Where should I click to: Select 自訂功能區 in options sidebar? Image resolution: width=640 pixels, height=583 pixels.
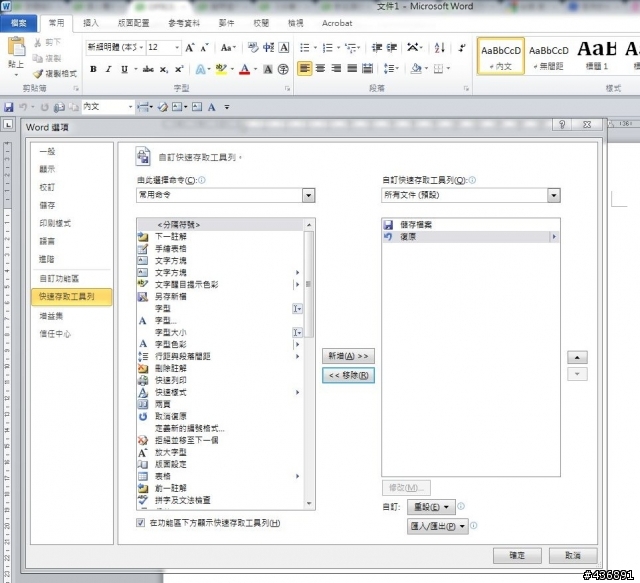[x=59, y=278]
